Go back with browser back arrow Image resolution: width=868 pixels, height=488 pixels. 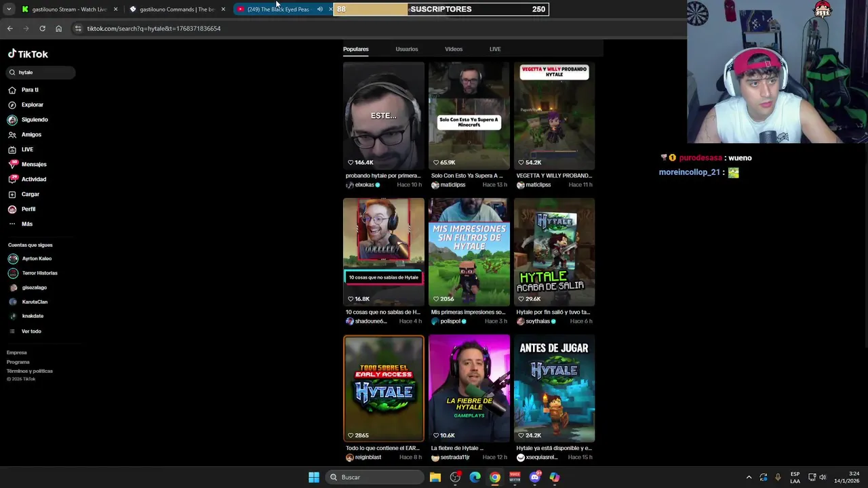point(9,28)
